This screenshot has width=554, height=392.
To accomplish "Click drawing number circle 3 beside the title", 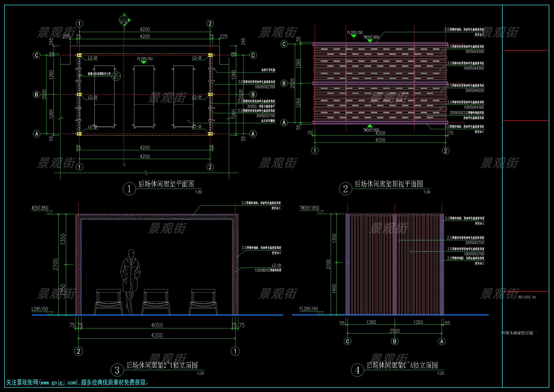I will point(117,370).
